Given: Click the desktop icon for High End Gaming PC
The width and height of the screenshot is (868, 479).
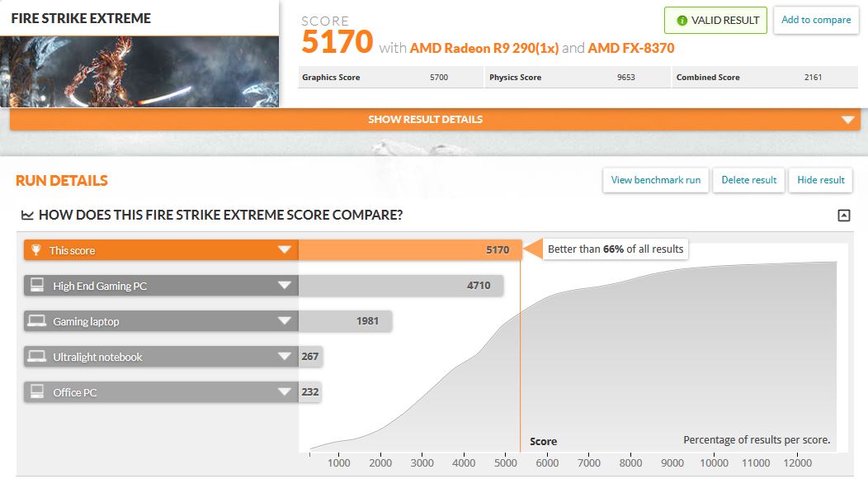Looking at the screenshot, I should point(37,285).
